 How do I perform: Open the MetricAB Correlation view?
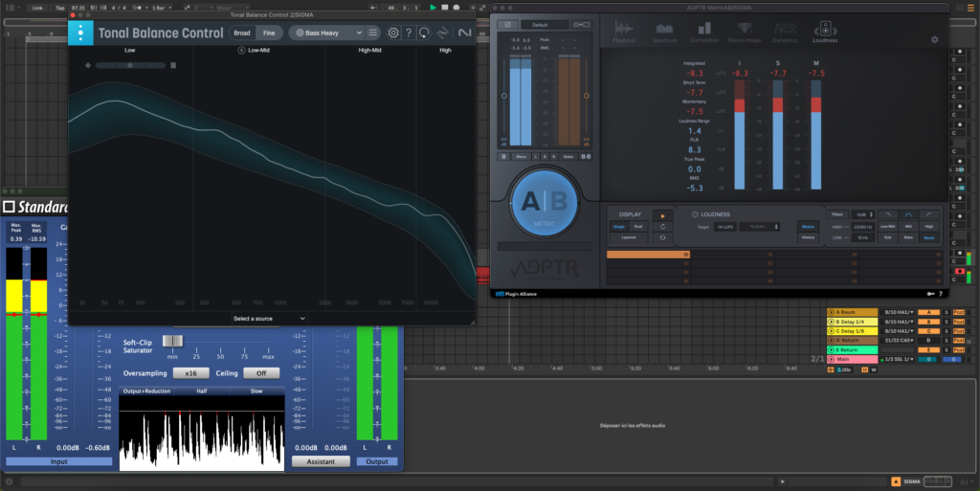click(x=704, y=32)
